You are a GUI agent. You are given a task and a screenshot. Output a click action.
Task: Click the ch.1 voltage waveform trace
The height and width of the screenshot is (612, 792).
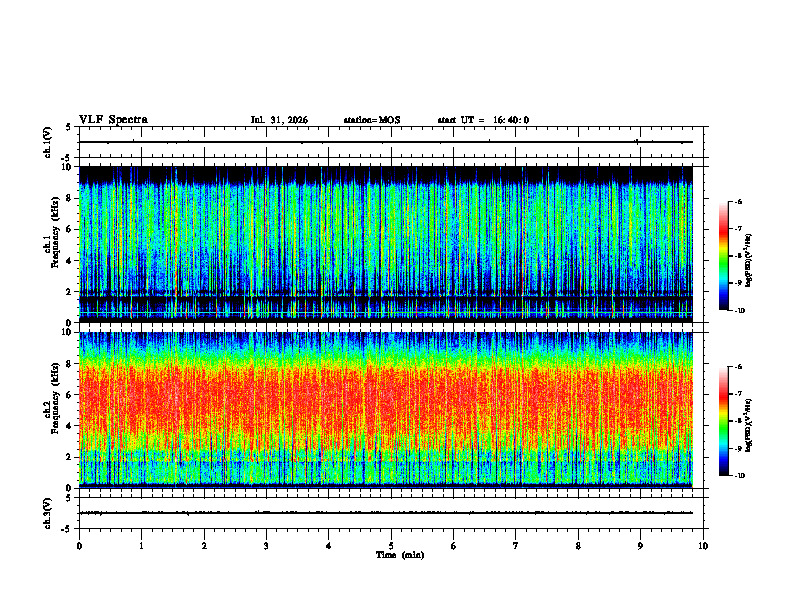(386, 142)
